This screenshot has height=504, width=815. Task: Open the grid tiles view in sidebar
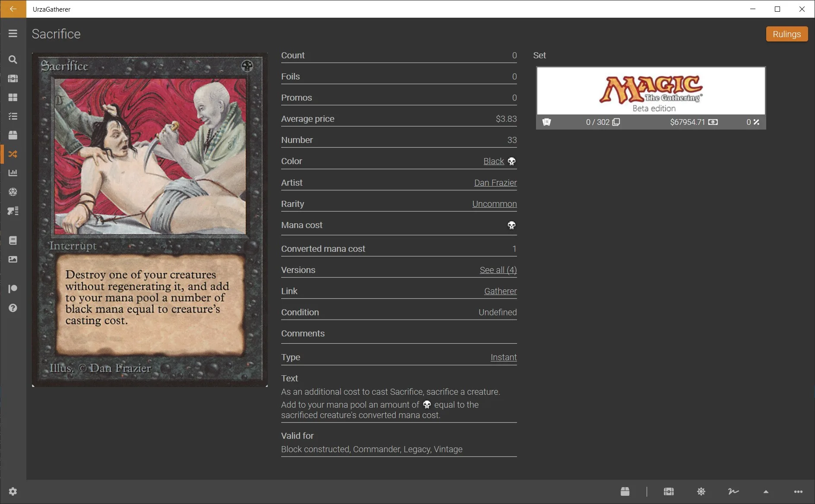[13, 98]
